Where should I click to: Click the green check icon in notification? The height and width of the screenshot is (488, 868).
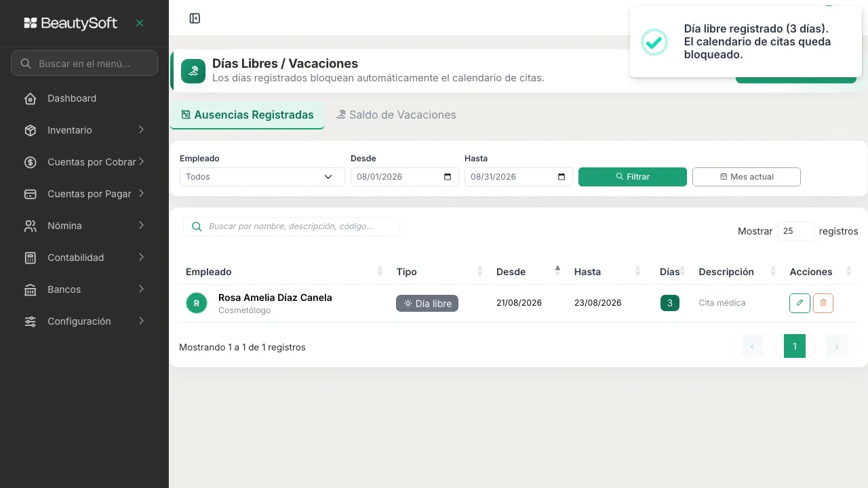tap(654, 42)
